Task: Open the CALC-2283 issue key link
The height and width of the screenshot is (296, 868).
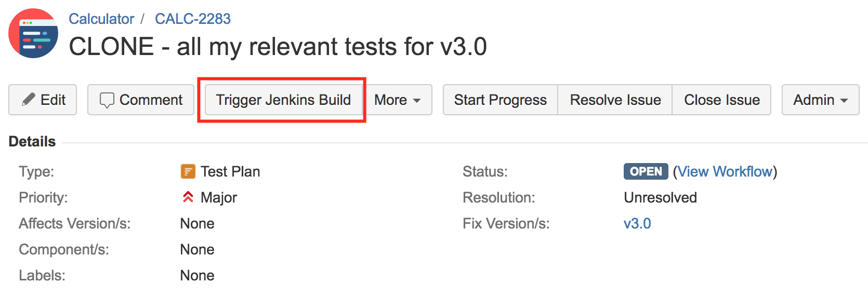Action: pyautogui.click(x=193, y=19)
